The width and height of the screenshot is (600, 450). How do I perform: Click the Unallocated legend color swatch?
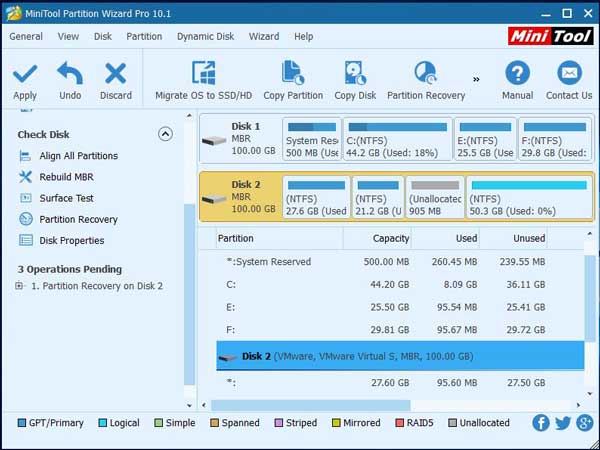click(452, 423)
